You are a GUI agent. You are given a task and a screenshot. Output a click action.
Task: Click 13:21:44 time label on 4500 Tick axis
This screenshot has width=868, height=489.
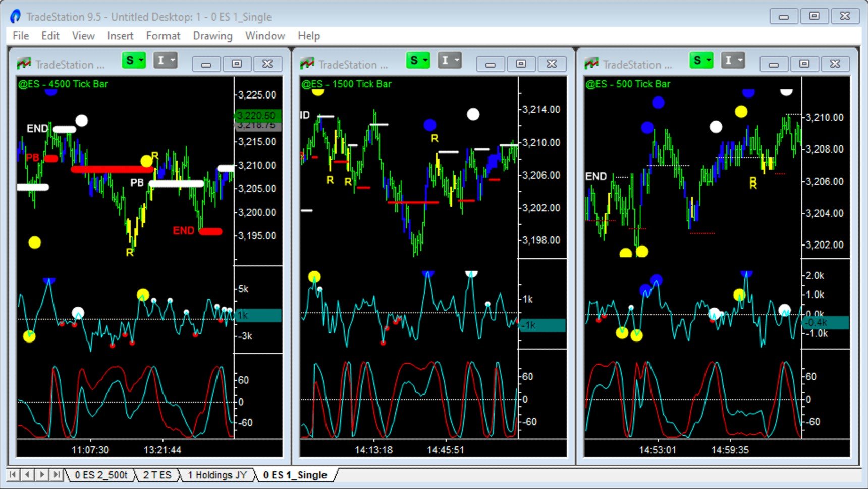coord(162,450)
